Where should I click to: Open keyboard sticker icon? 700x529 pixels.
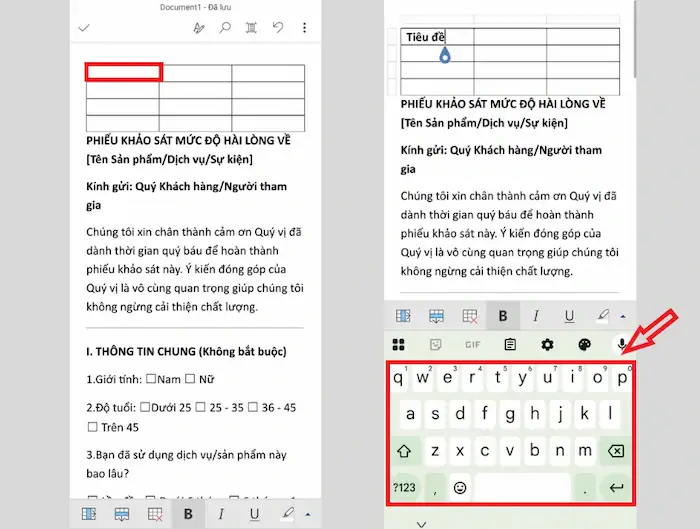point(436,345)
